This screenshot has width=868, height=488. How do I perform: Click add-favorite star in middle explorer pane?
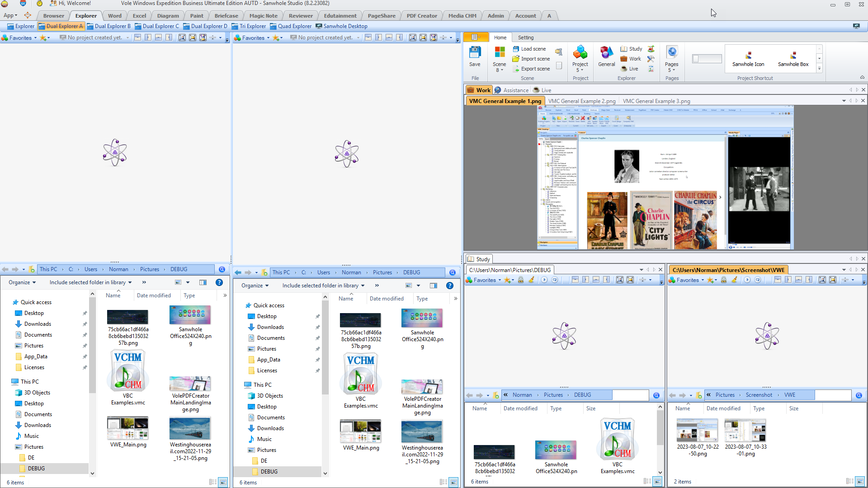(x=277, y=38)
